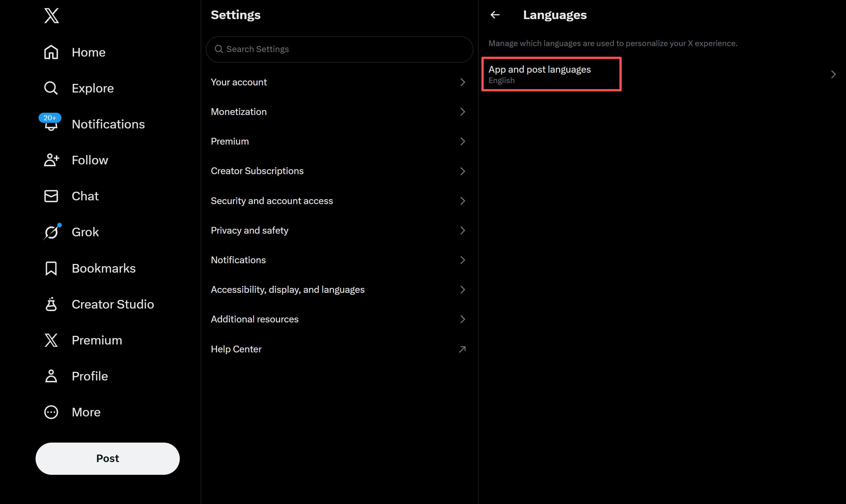Click the Explore magnifier icon

[51, 88]
